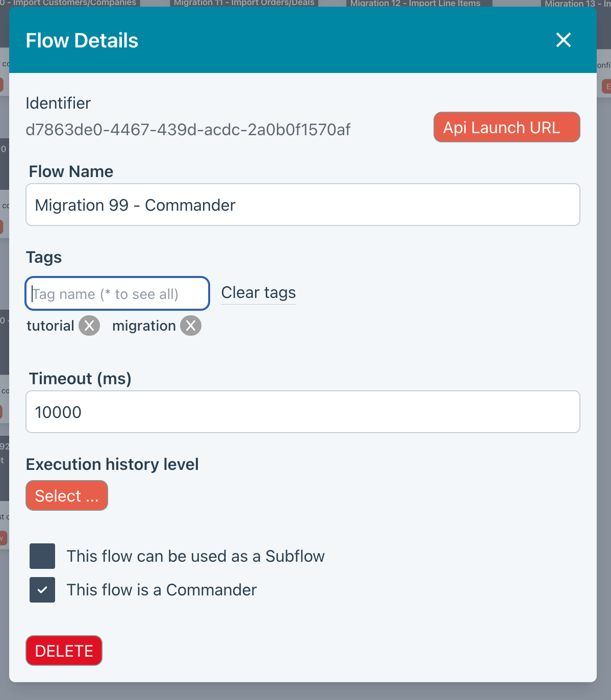Image resolution: width=611 pixels, height=700 pixels.
Task: Uncheck the Commander checkbox
Action: click(42, 590)
